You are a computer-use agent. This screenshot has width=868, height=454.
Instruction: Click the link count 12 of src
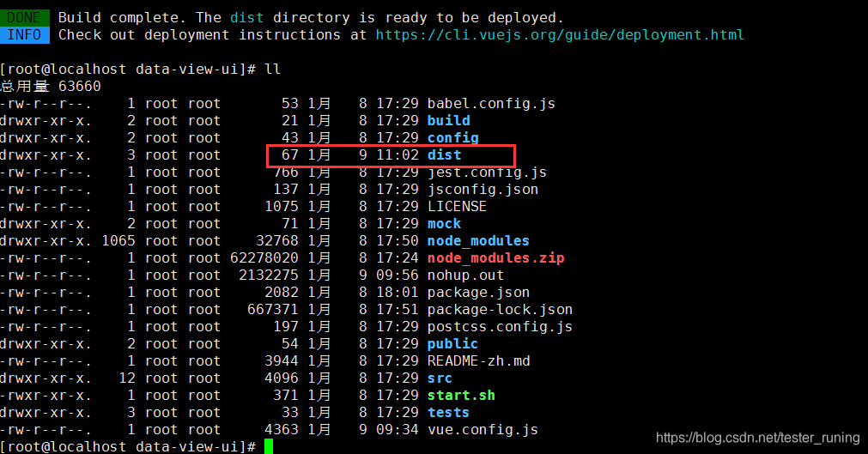pyautogui.click(x=127, y=378)
